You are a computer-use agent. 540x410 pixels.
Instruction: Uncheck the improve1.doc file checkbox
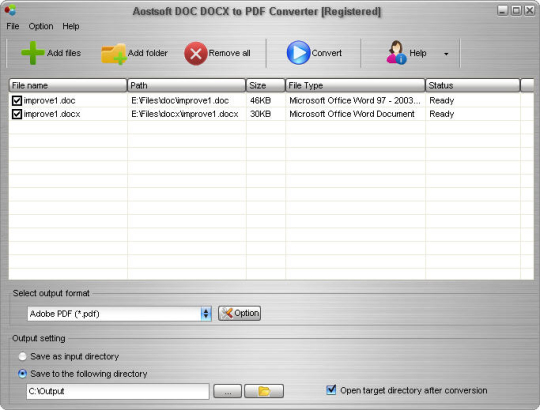point(17,101)
